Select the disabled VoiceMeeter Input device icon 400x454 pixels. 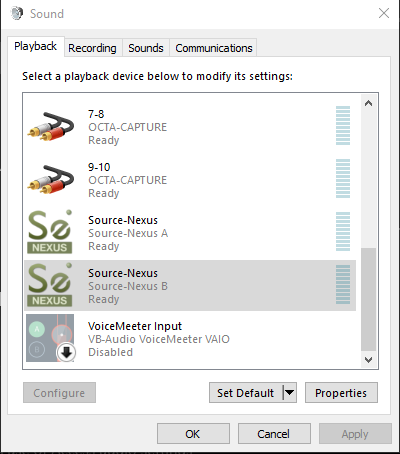click(x=50, y=338)
